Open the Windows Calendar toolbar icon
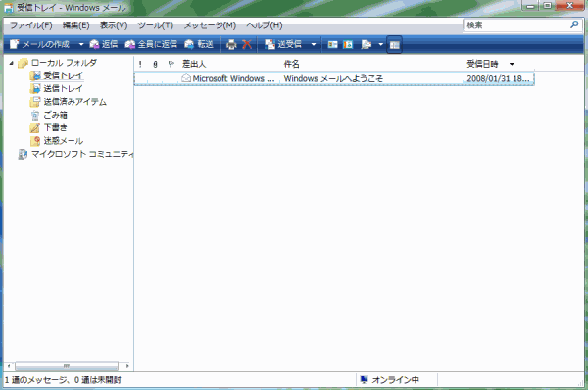The height and width of the screenshot is (390, 588). coord(348,45)
